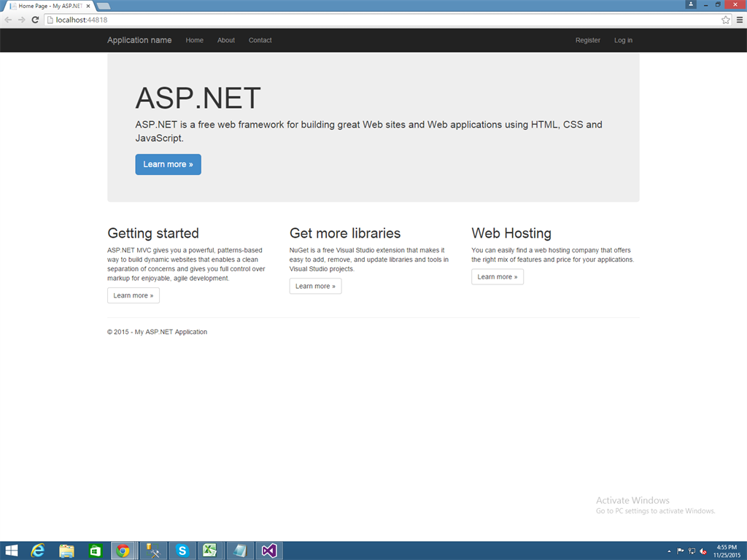Click the ASP.NET jumbotron heading

pyautogui.click(x=198, y=98)
